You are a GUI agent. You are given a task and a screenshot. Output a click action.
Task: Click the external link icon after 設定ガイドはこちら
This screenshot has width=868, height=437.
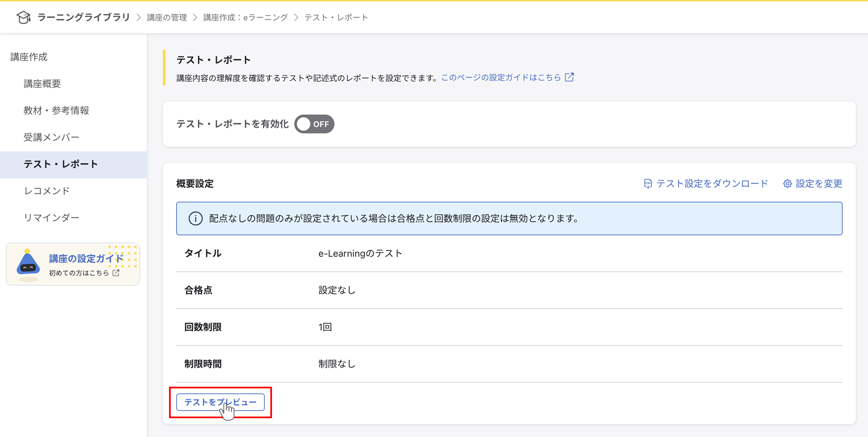(x=569, y=77)
